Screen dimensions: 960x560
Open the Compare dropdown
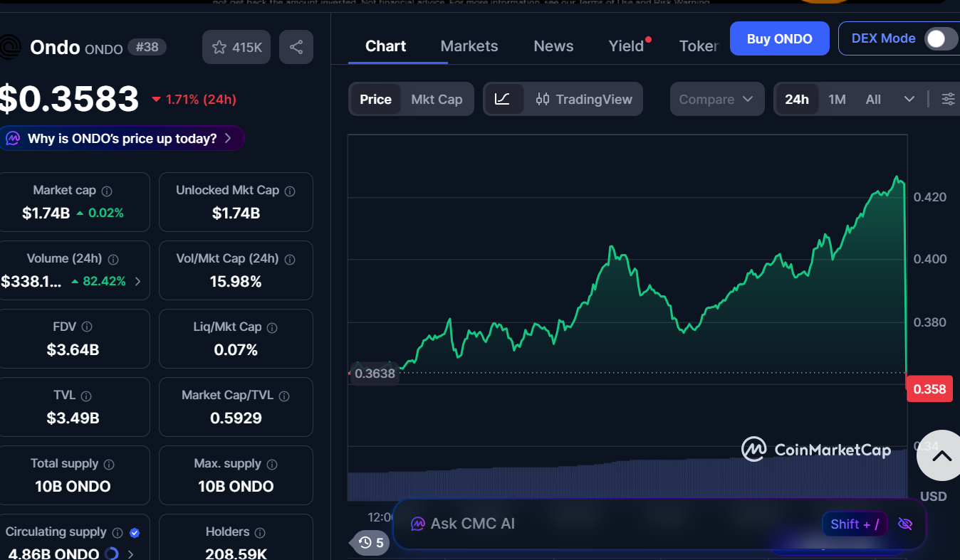click(716, 99)
